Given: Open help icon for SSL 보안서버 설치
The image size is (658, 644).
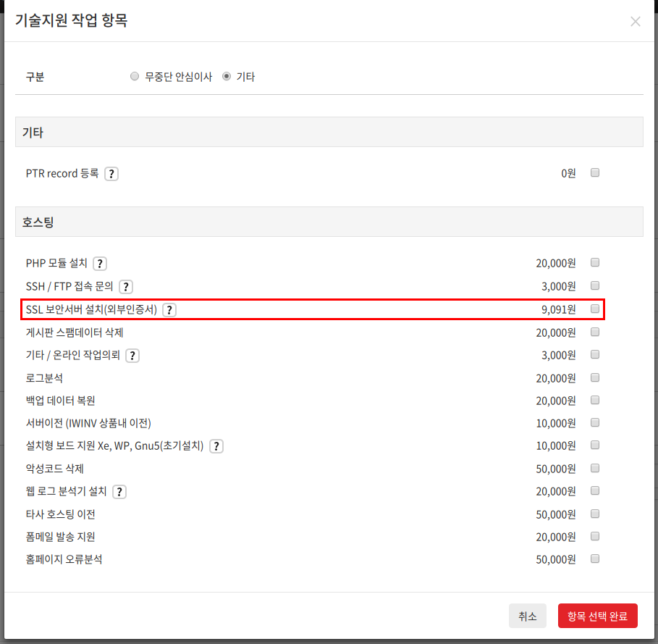Looking at the screenshot, I should click(169, 310).
